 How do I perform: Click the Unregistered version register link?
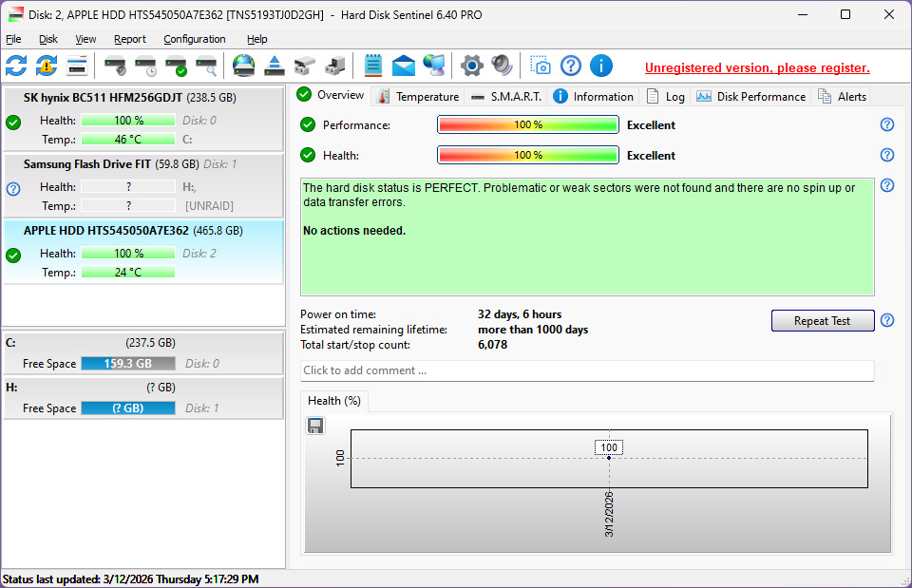757,67
